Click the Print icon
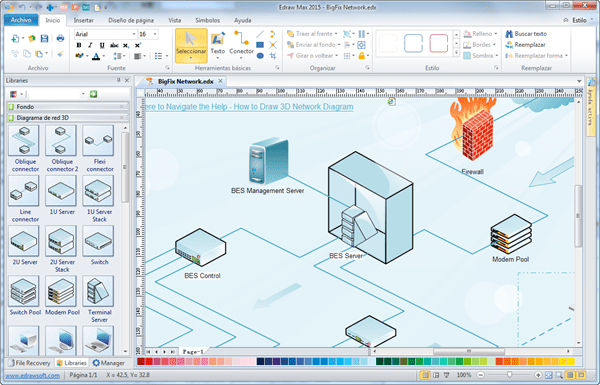This screenshot has width=600, height=385. 60,38
